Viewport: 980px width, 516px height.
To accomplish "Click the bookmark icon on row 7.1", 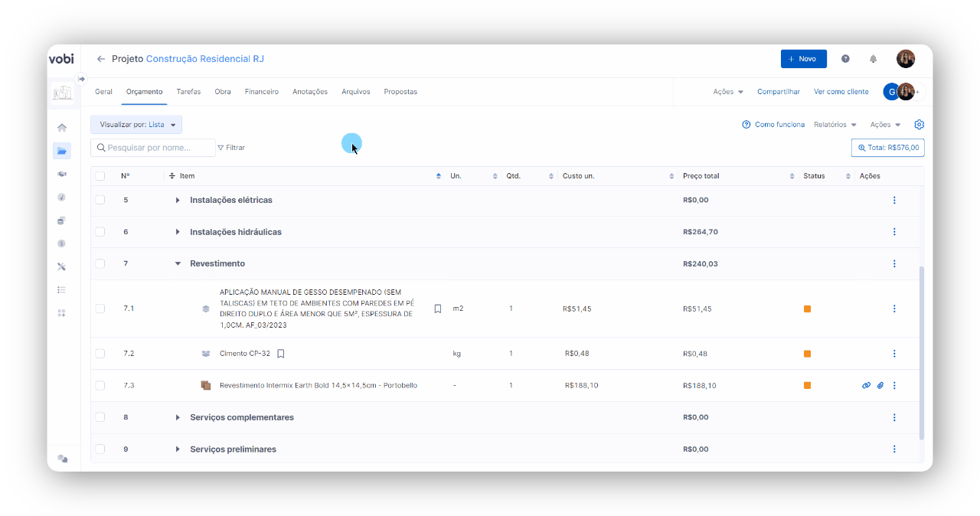I will 438,309.
